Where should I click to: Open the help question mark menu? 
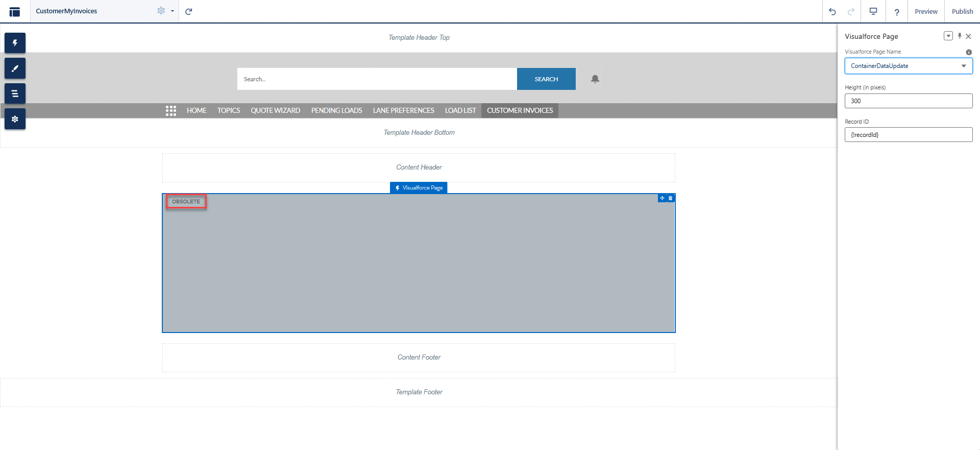click(896, 12)
